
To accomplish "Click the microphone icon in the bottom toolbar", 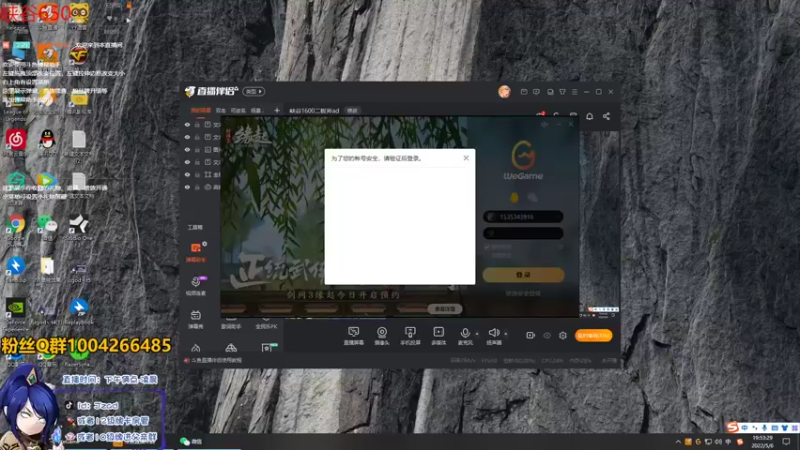I will point(465,333).
